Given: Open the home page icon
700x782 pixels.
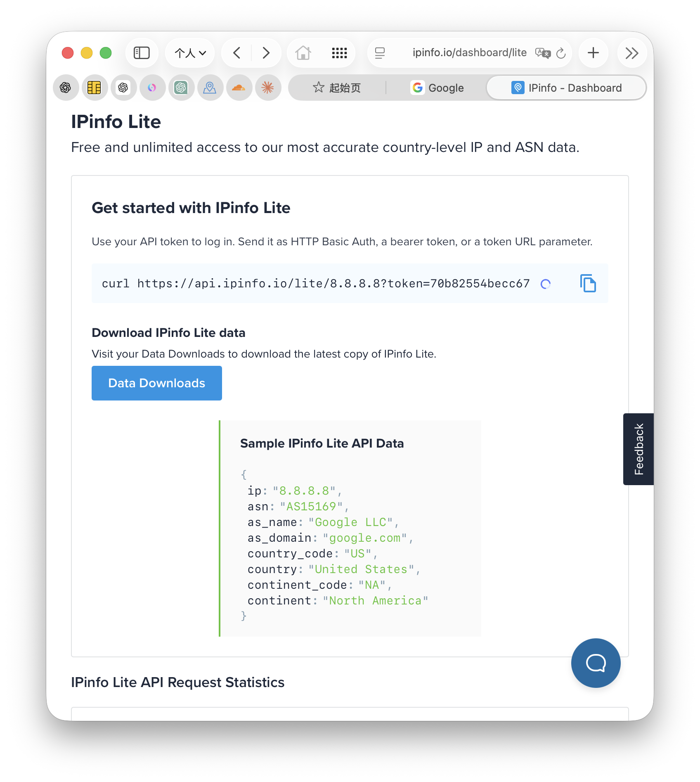Looking at the screenshot, I should click(303, 53).
